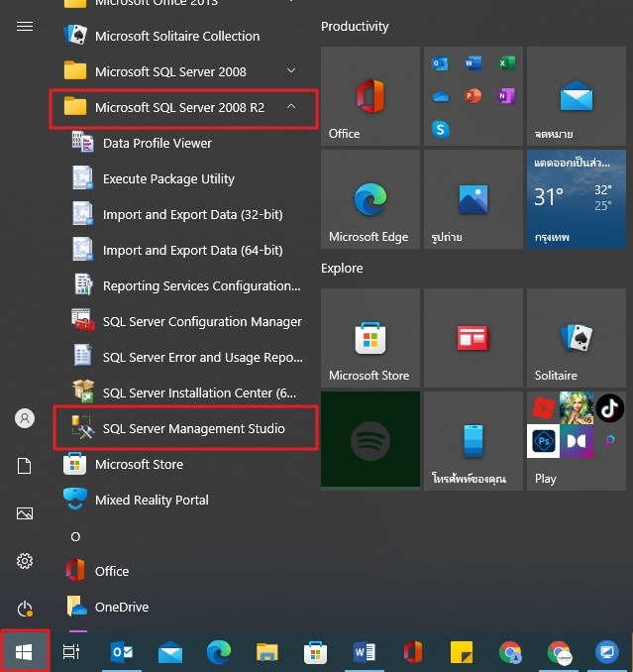Open Office from the taskbar
This screenshot has width=633, height=672.
(413, 652)
